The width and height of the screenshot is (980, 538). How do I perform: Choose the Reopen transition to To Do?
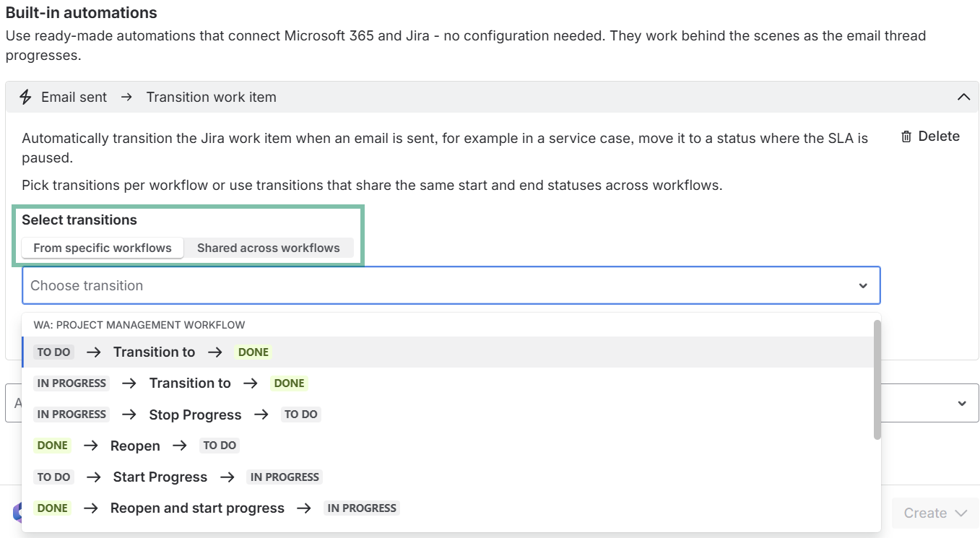(x=135, y=446)
